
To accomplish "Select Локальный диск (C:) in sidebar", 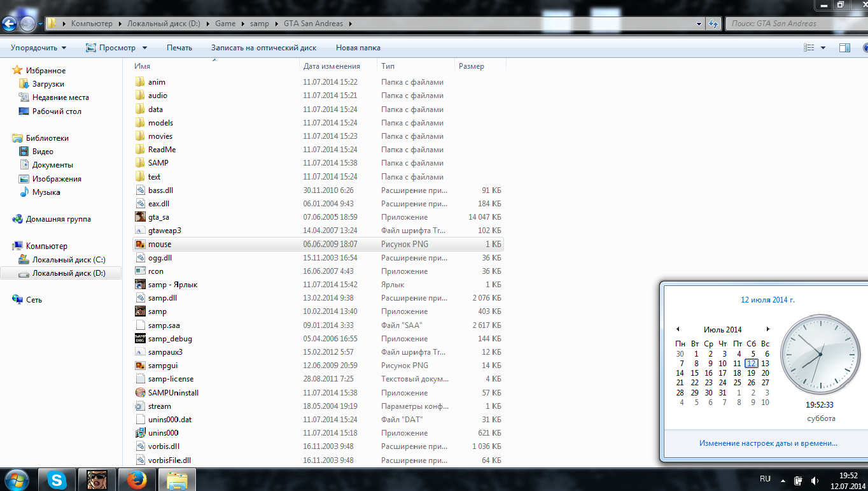I will click(69, 260).
